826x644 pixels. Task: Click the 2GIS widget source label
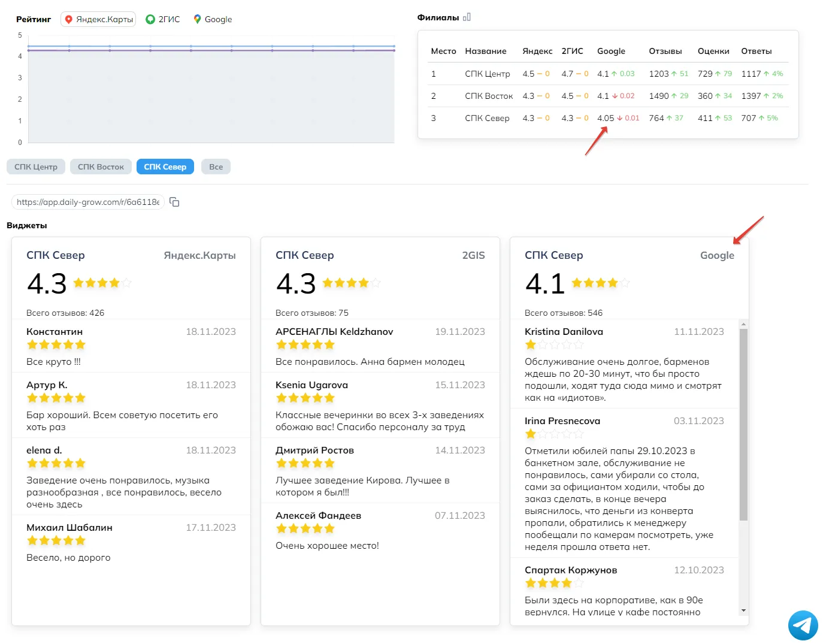[473, 255]
